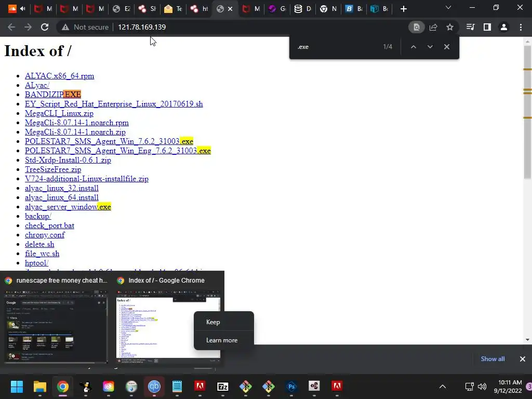Open the clock and date panel
The width and height of the screenshot is (532, 399).
508,387
